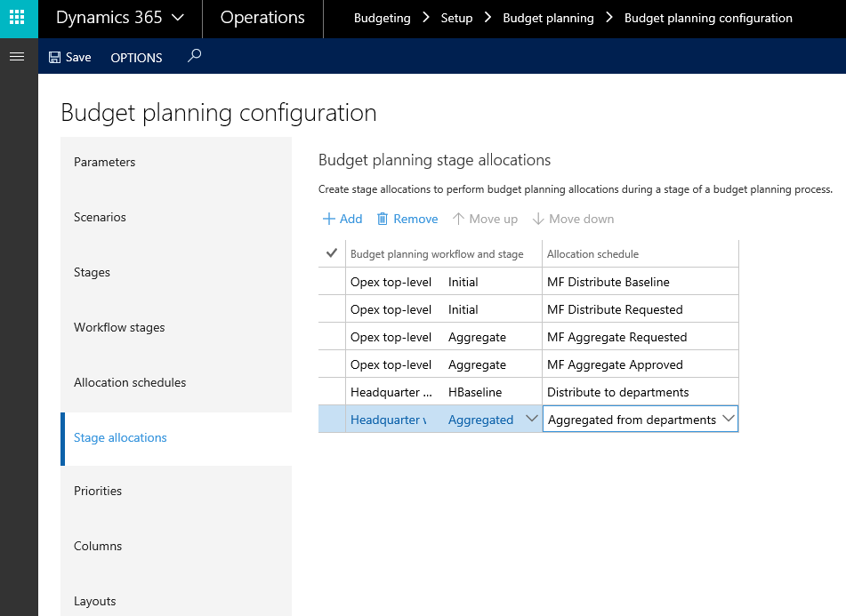Open the Workflow stages tab
Viewport: 846px width, 616px height.
(x=119, y=327)
